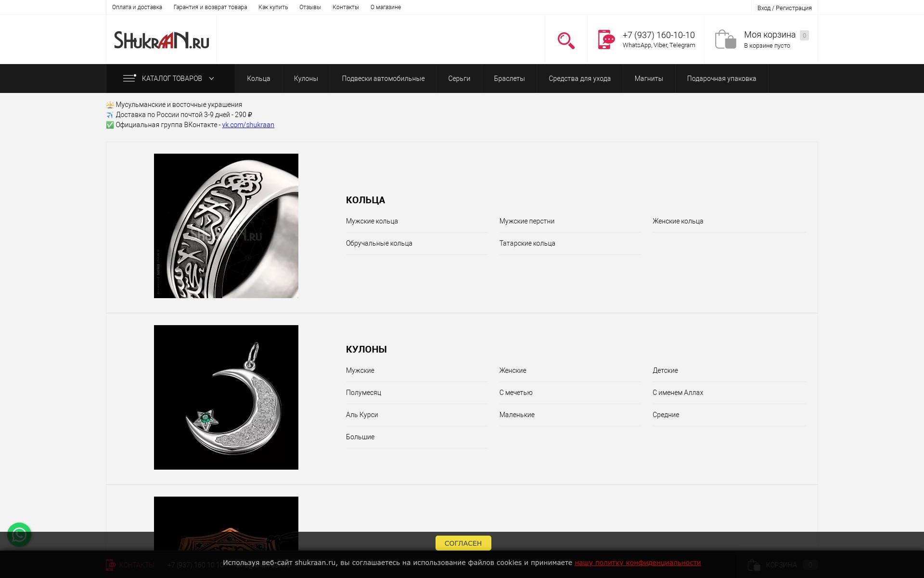
Task: Open Аль Курси subcategory
Action: [x=362, y=415]
